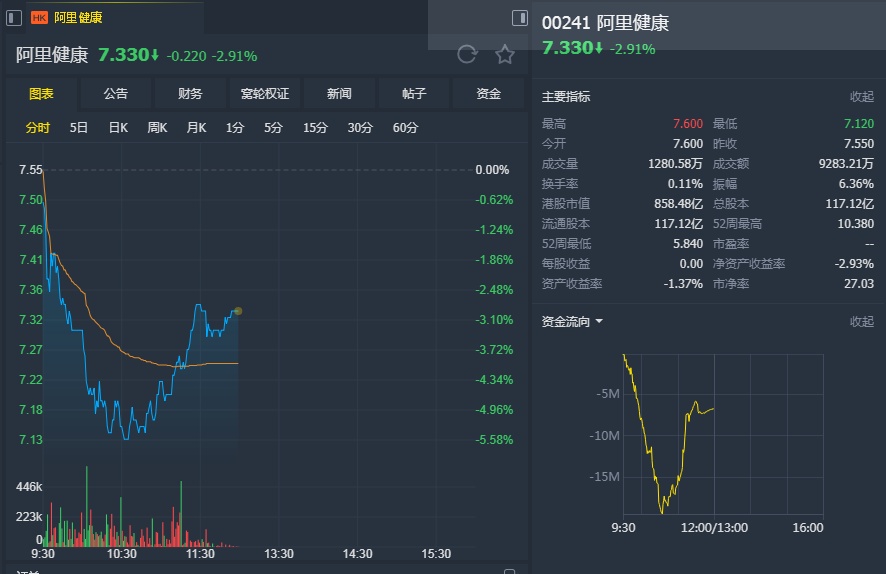
Task: Open the 财务 tab
Action: (x=190, y=94)
